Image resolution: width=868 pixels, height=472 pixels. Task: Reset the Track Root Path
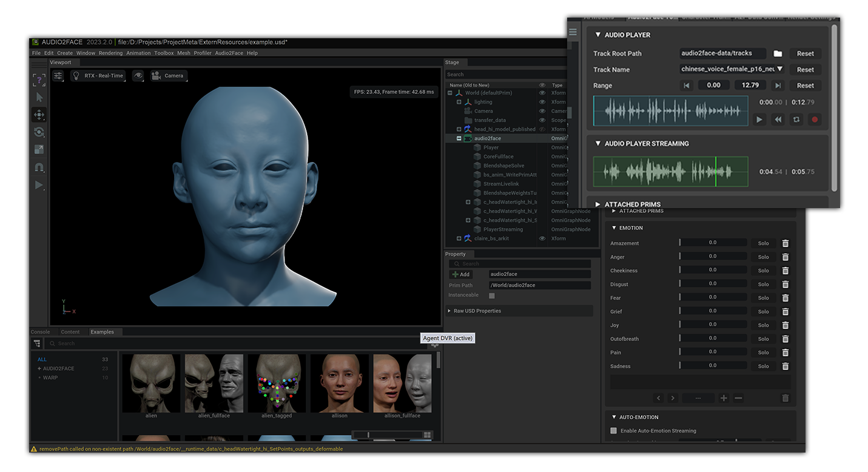tap(806, 53)
